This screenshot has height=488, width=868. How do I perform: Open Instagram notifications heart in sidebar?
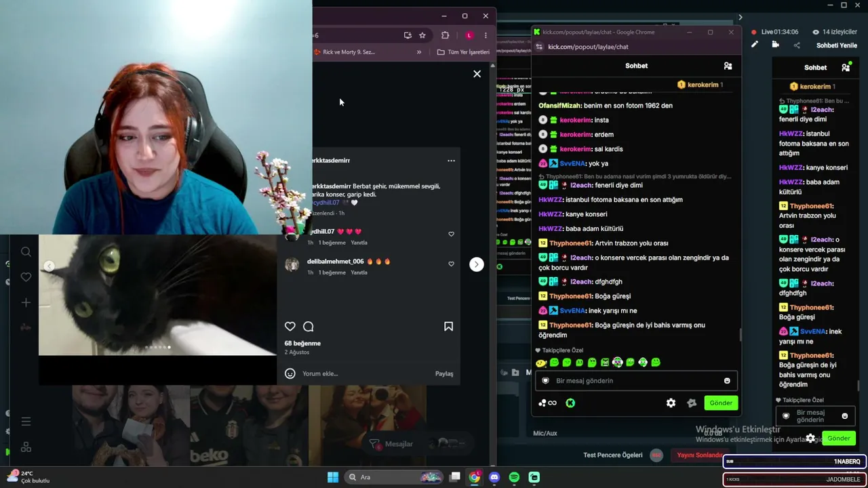26,277
